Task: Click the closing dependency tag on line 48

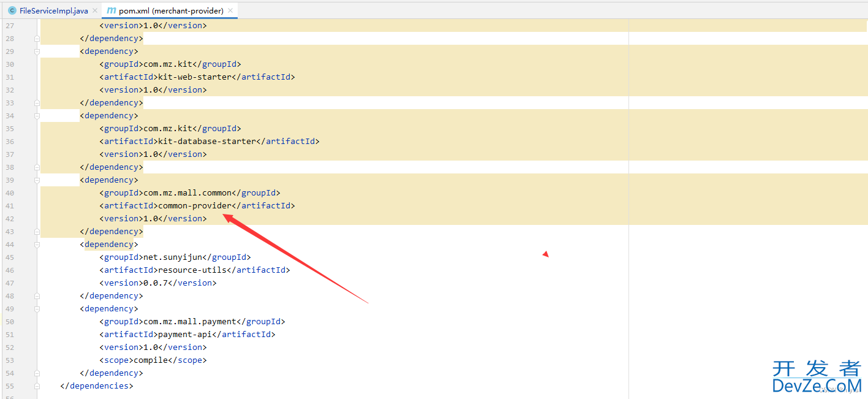Action: [111, 296]
